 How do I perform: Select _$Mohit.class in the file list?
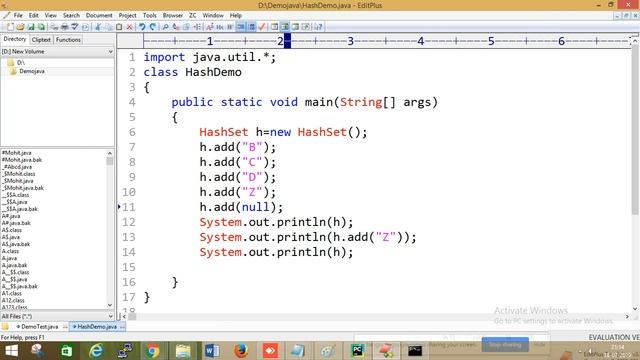(19, 174)
